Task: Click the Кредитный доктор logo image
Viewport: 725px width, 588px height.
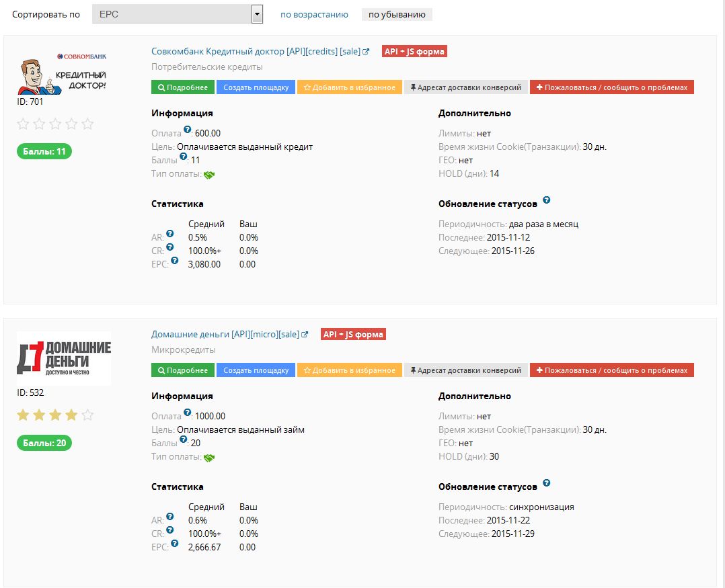Action: (63, 73)
